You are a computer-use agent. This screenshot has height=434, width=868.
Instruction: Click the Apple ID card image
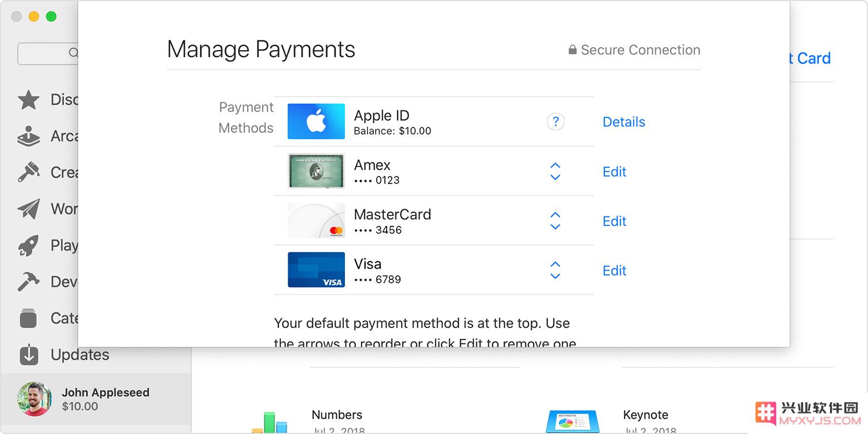click(x=316, y=121)
